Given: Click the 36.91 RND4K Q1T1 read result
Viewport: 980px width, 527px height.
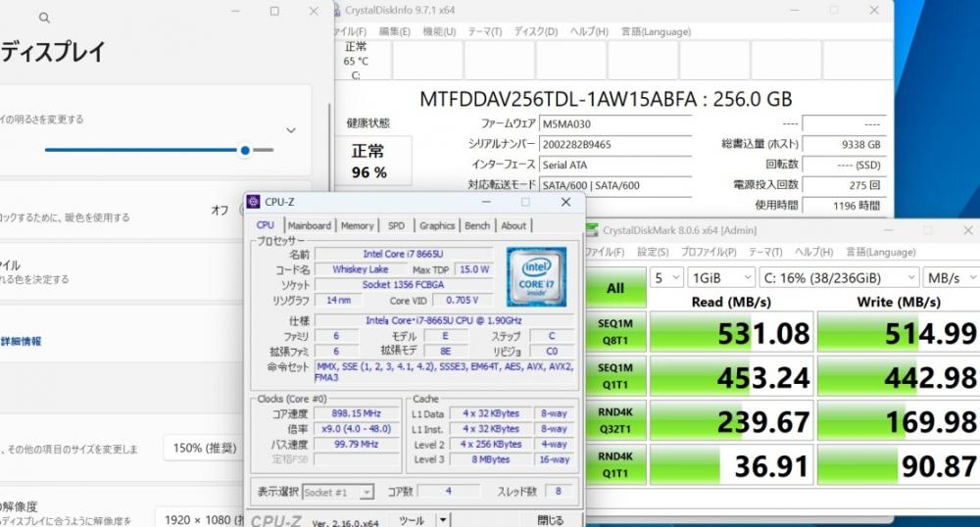Looking at the screenshot, I should pos(731,466).
